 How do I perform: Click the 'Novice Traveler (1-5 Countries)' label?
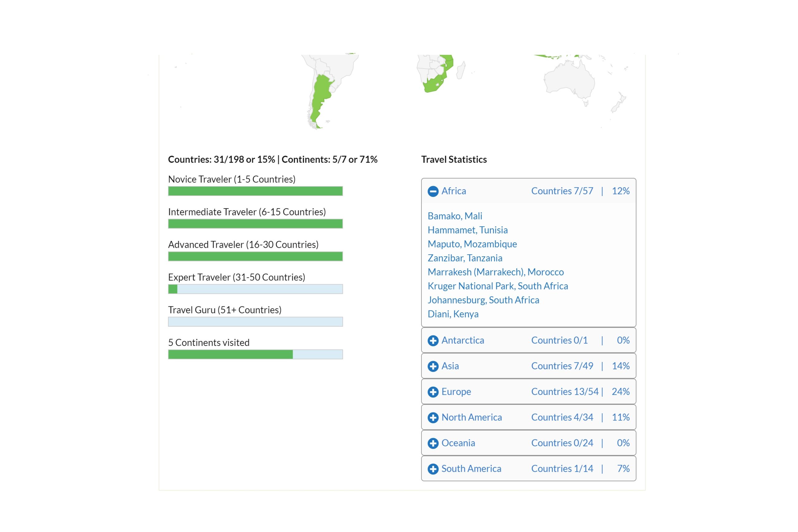[232, 179]
